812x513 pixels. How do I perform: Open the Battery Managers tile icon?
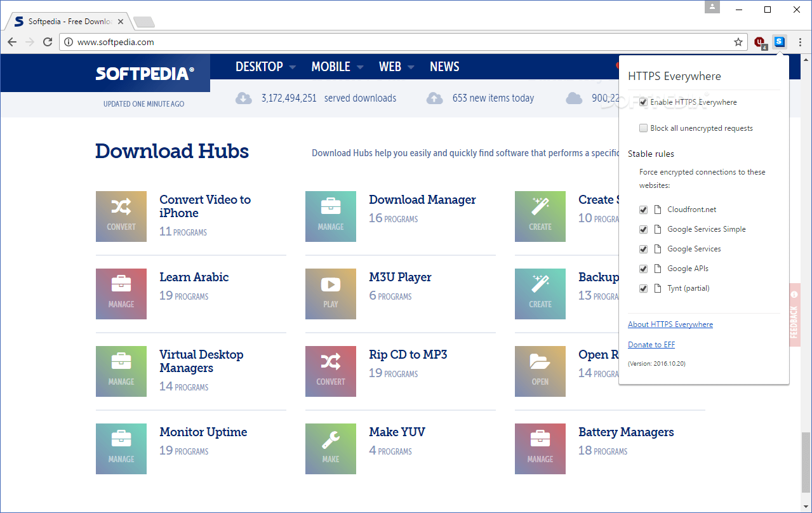pos(540,449)
